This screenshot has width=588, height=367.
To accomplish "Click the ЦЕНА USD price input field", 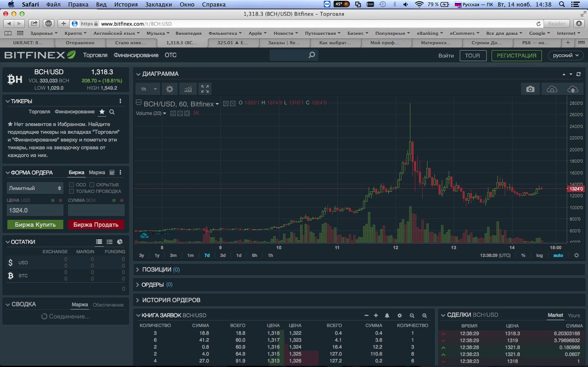I will (35, 210).
